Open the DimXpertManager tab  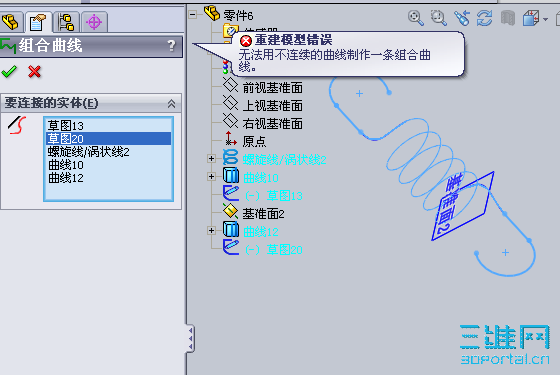pyautogui.click(x=94, y=22)
